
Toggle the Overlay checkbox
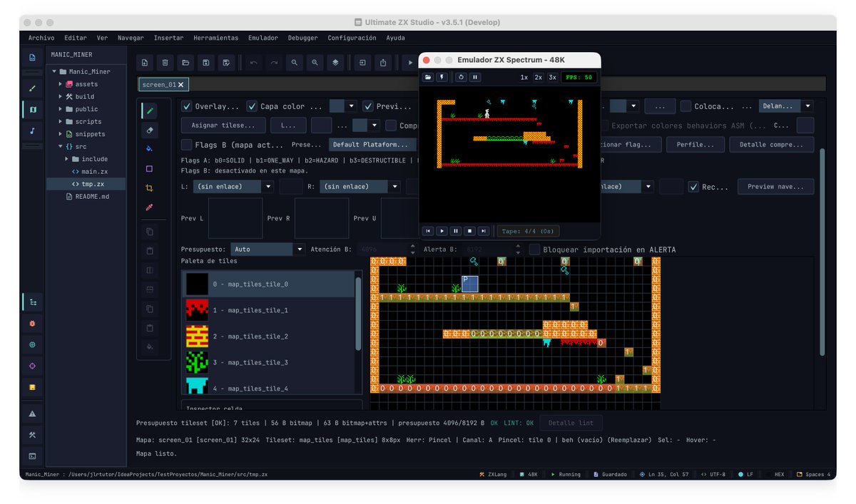click(x=187, y=106)
